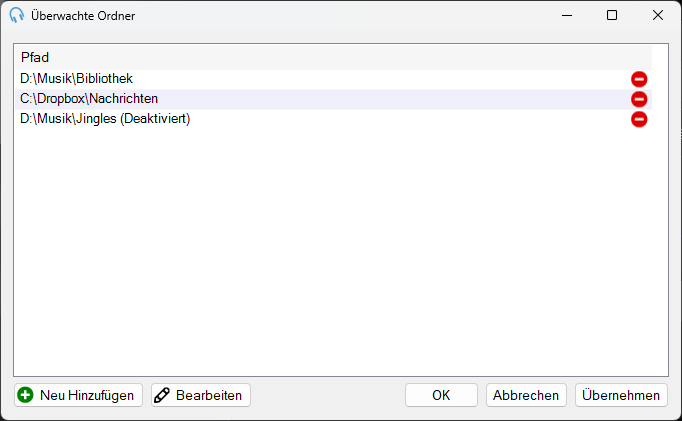This screenshot has height=421, width=682.
Task: Click the green plus icon for Neu Hinzufügen
Action: [25, 395]
